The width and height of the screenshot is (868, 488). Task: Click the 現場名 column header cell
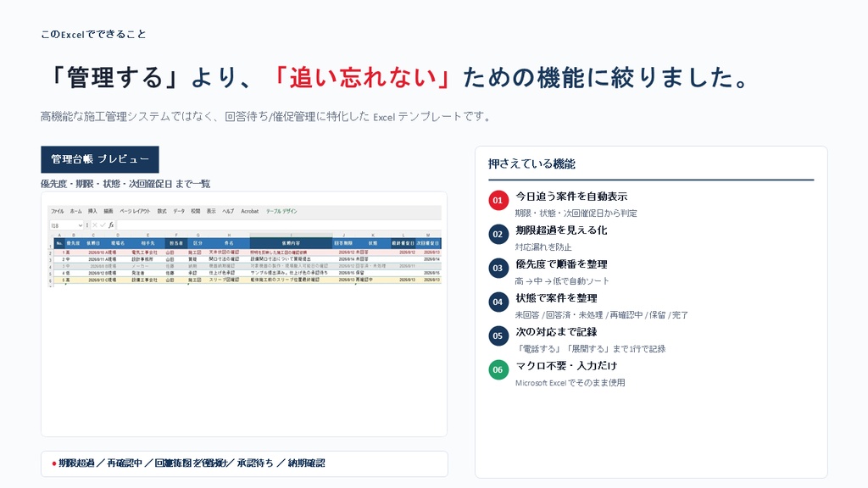[118, 243]
